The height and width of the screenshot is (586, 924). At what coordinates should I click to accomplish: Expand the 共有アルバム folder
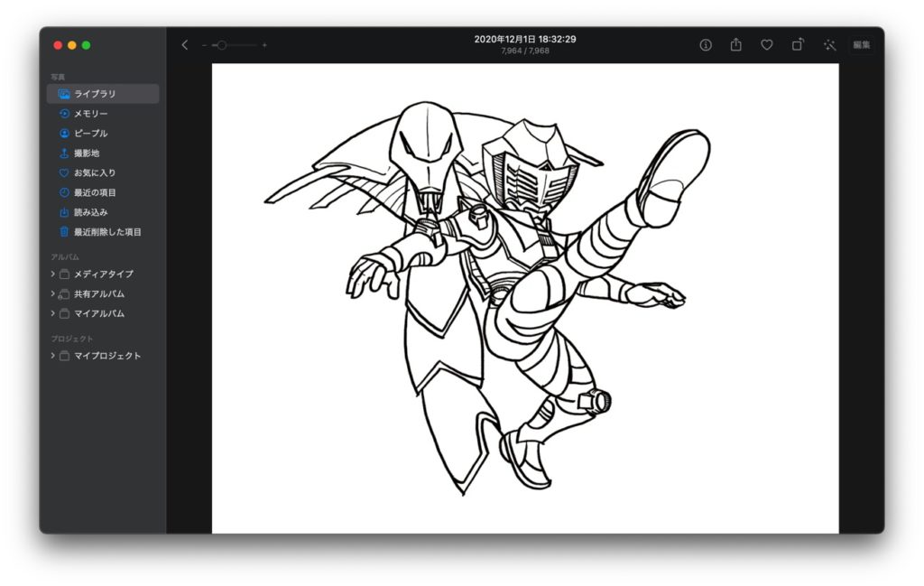52,293
